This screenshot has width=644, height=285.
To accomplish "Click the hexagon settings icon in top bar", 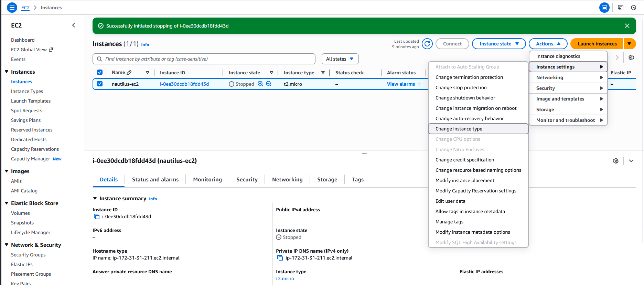I will [x=634, y=8].
